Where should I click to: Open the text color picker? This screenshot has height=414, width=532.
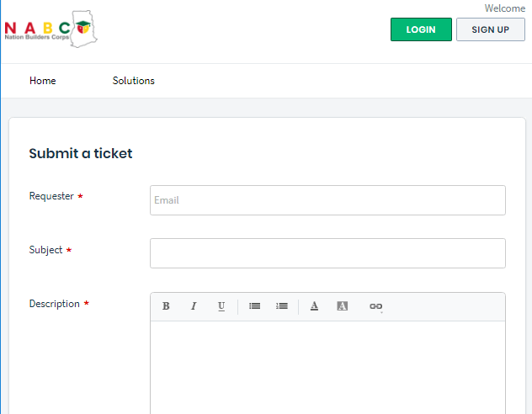pyautogui.click(x=314, y=306)
